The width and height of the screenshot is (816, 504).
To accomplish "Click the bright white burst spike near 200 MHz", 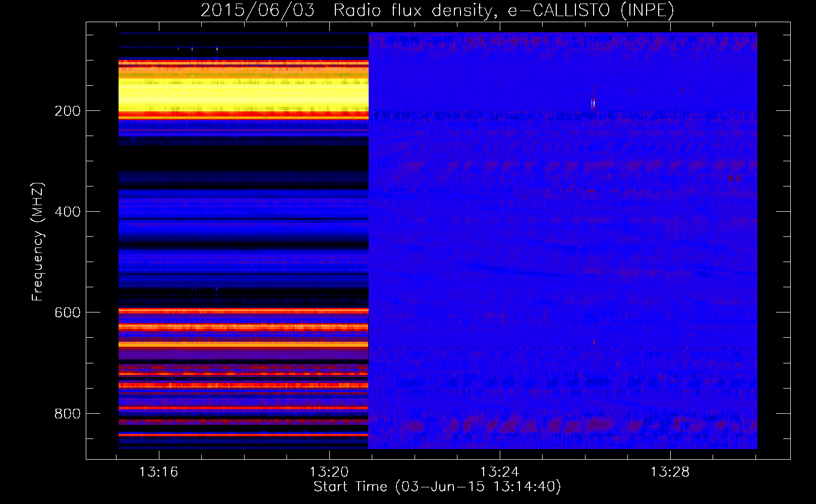I will [x=594, y=103].
